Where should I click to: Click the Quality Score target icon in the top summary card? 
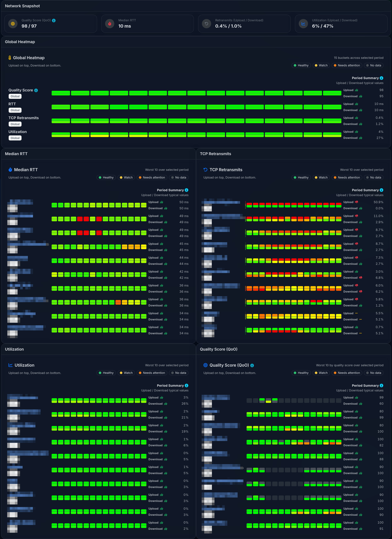point(13,24)
